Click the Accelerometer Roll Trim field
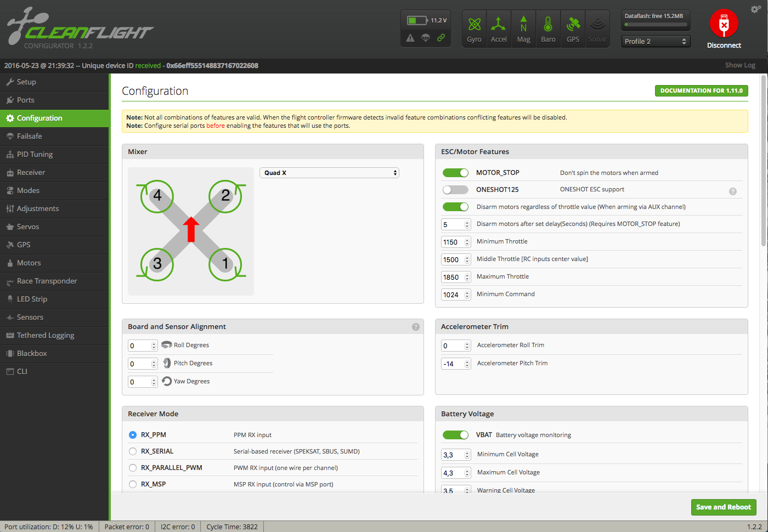The image size is (768, 532). (456, 346)
